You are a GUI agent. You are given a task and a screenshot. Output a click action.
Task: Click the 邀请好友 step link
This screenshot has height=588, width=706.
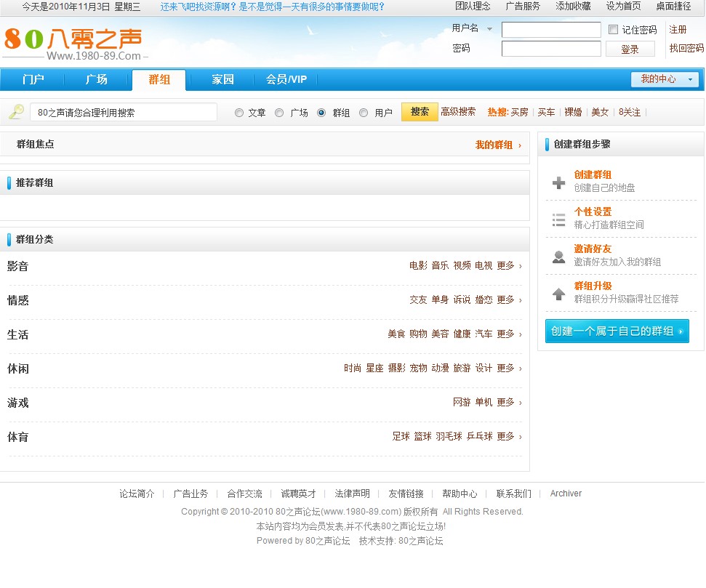point(593,249)
